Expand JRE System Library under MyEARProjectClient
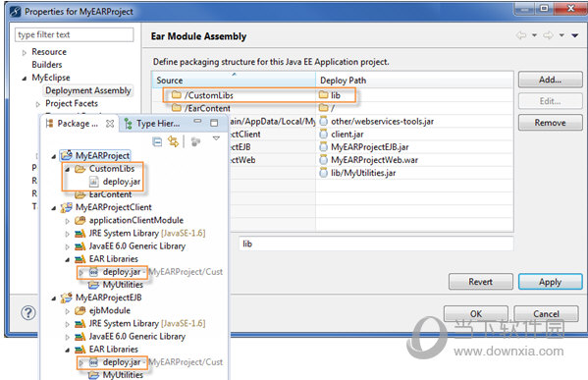Image resolution: width=588 pixels, height=380 pixels. point(68,234)
